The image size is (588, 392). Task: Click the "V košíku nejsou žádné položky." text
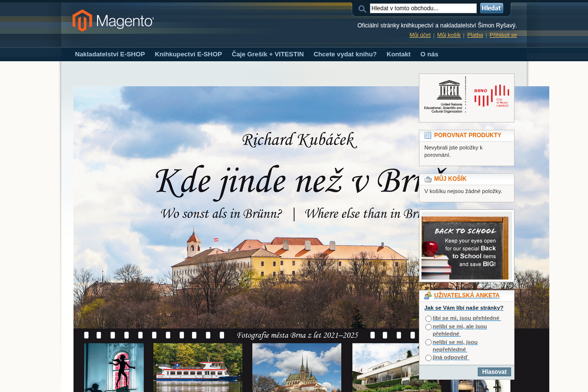[x=463, y=191]
